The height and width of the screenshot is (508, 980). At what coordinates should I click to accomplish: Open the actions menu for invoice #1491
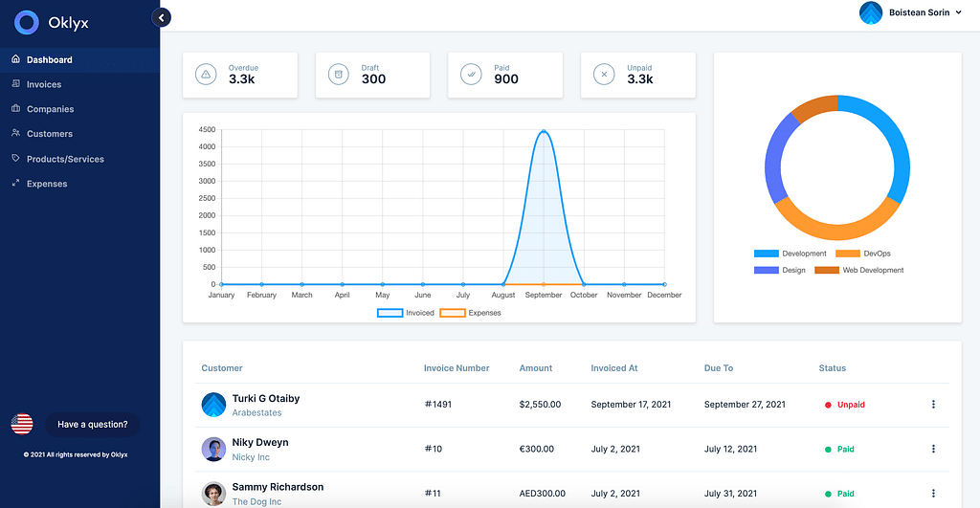coord(933,405)
